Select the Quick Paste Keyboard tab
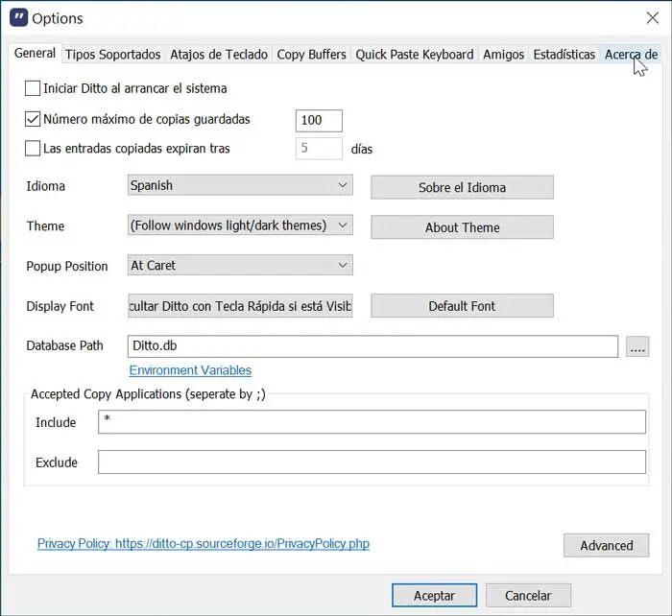The image size is (672, 616). (415, 55)
